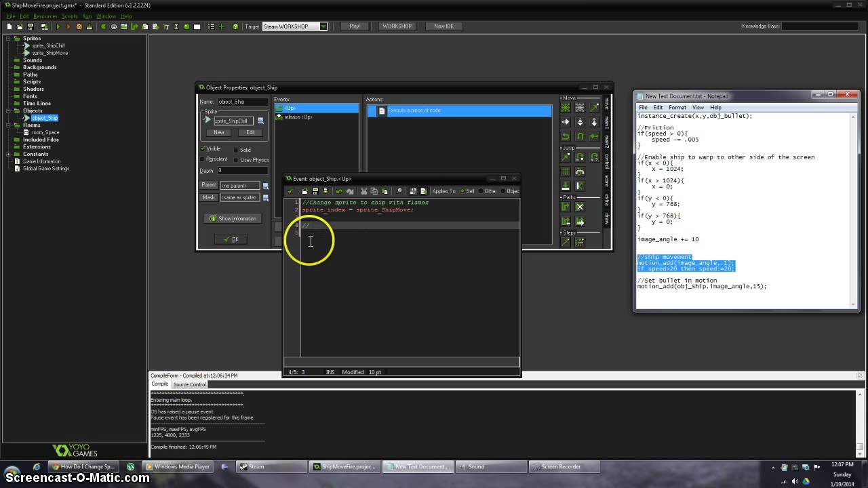Select the Reverse Horizontal direction action icon
This screenshot has width=868, height=488.
[565, 136]
